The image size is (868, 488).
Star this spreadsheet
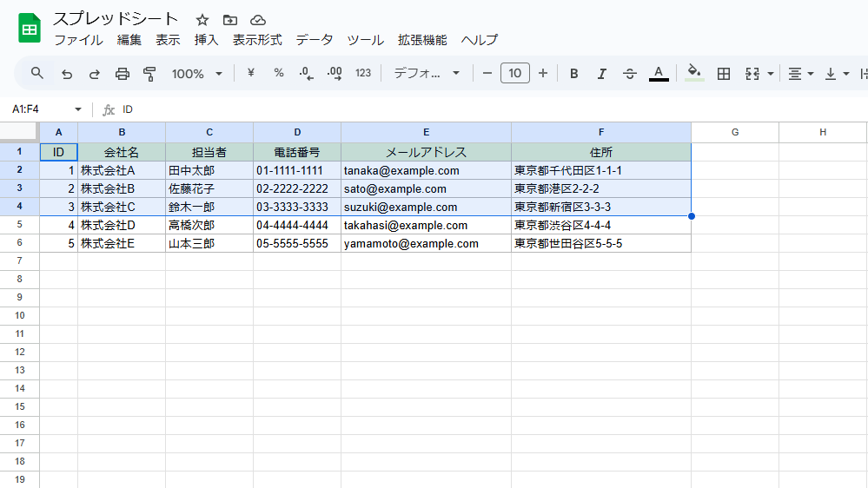(x=202, y=21)
